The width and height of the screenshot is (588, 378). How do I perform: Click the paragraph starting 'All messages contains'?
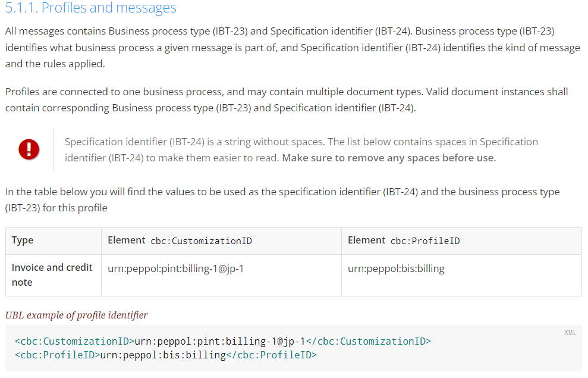(x=293, y=47)
